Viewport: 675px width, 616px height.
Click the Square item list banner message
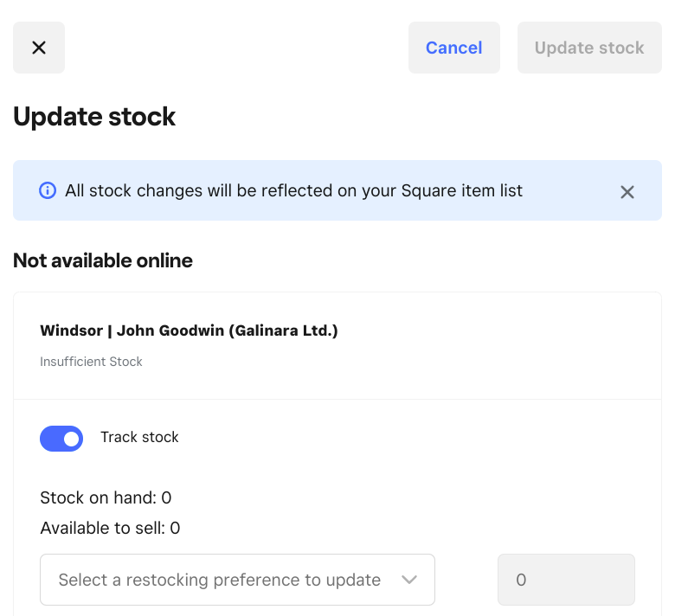[293, 190]
